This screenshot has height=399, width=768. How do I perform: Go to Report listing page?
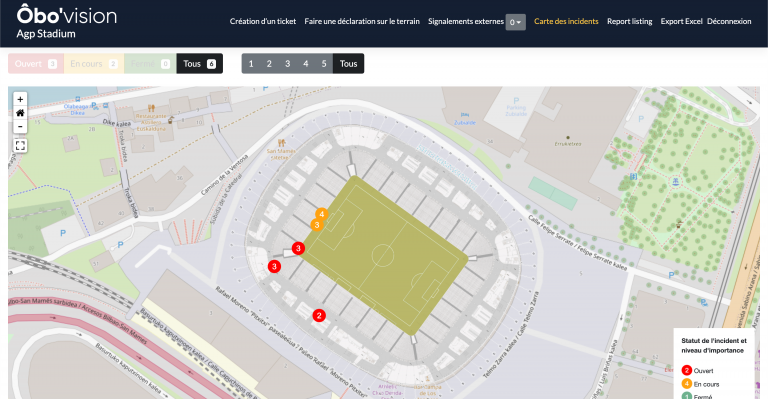629,22
